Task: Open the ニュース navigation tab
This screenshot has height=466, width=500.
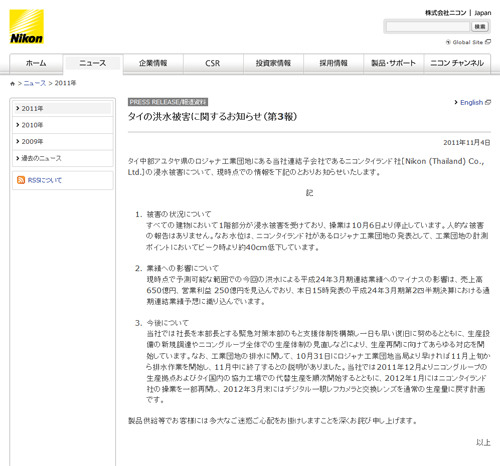Action: click(x=93, y=63)
